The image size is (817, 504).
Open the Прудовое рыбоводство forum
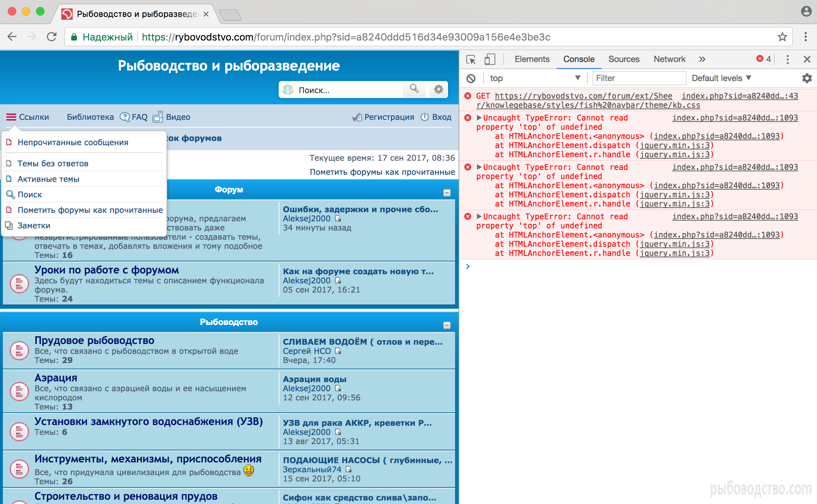click(94, 340)
